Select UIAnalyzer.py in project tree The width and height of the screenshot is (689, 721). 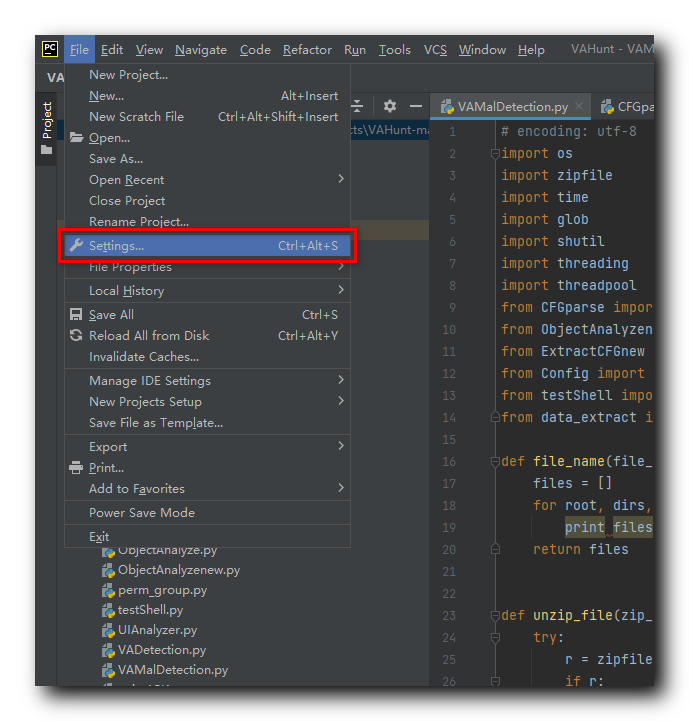pos(157,630)
